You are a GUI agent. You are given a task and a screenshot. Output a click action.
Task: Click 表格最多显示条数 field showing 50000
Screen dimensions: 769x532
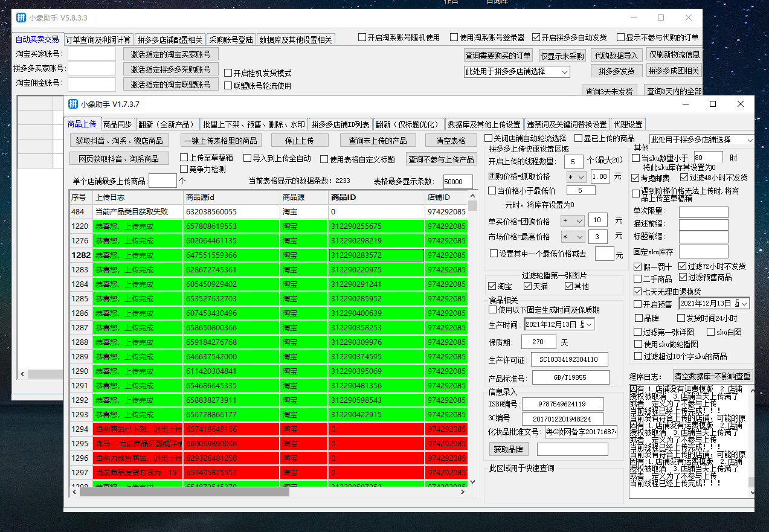(x=458, y=182)
